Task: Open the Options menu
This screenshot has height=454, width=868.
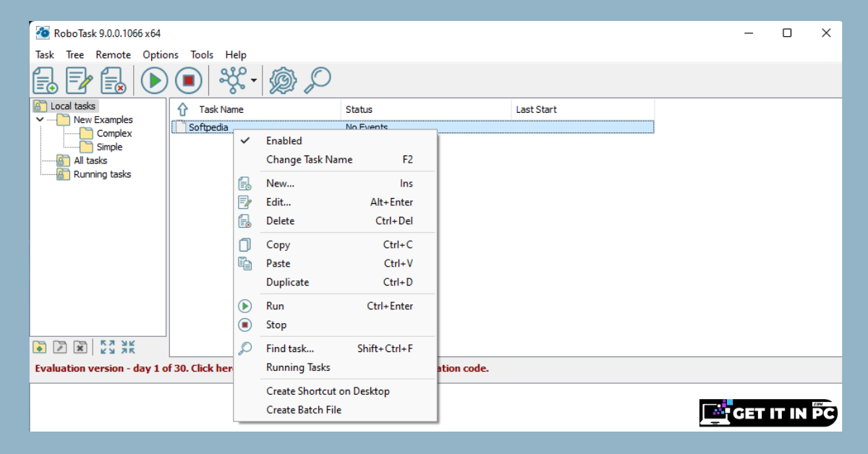Action: coord(161,55)
